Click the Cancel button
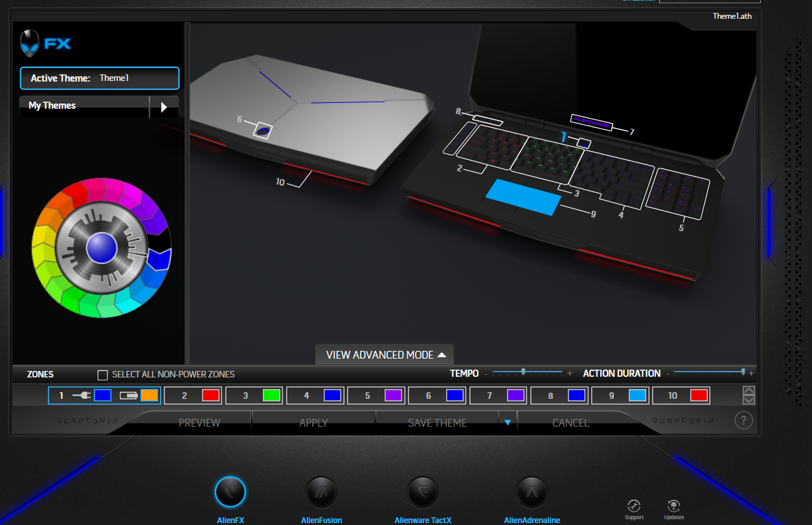 click(570, 423)
